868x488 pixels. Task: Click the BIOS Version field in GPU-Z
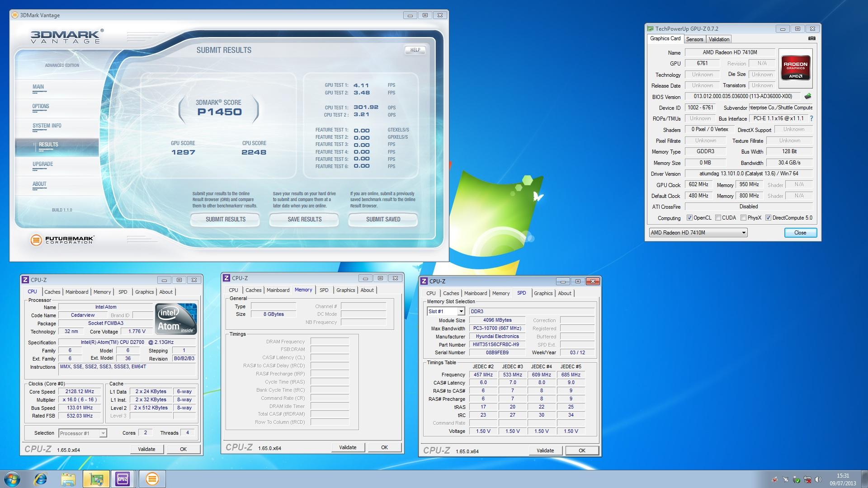point(743,96)
